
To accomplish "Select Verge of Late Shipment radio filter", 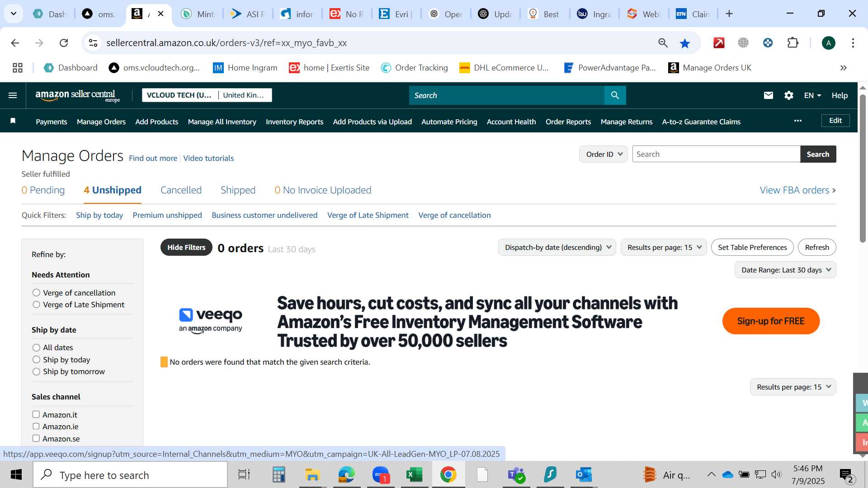I will point(37,305).
